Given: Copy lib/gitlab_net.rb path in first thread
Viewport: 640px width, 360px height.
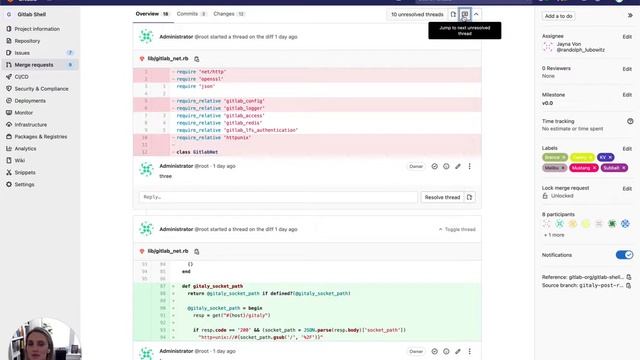Looking at the screenshot, I should [197, 59].
